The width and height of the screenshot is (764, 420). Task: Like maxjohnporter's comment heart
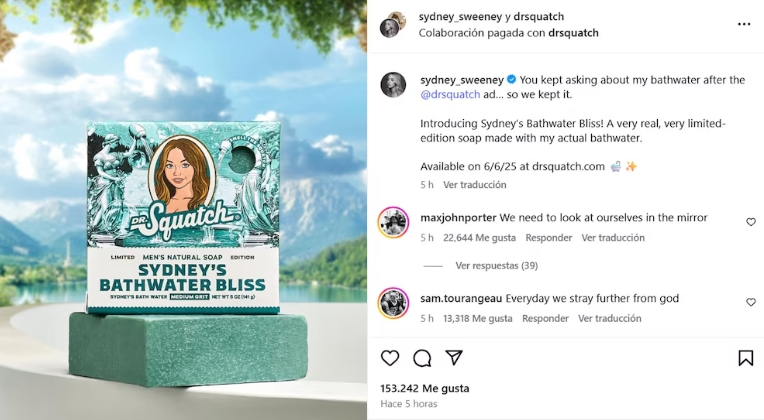(x=751, y=222)
